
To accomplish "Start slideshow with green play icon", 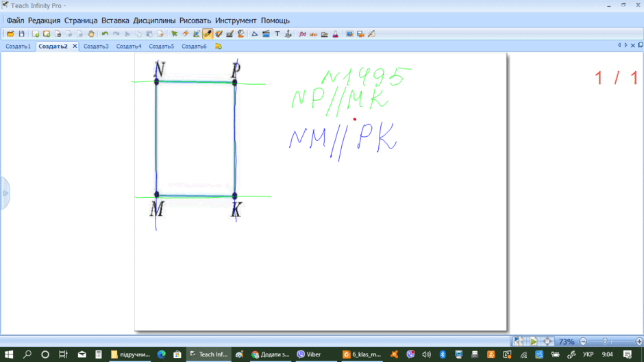I will [x=534, y=341].
